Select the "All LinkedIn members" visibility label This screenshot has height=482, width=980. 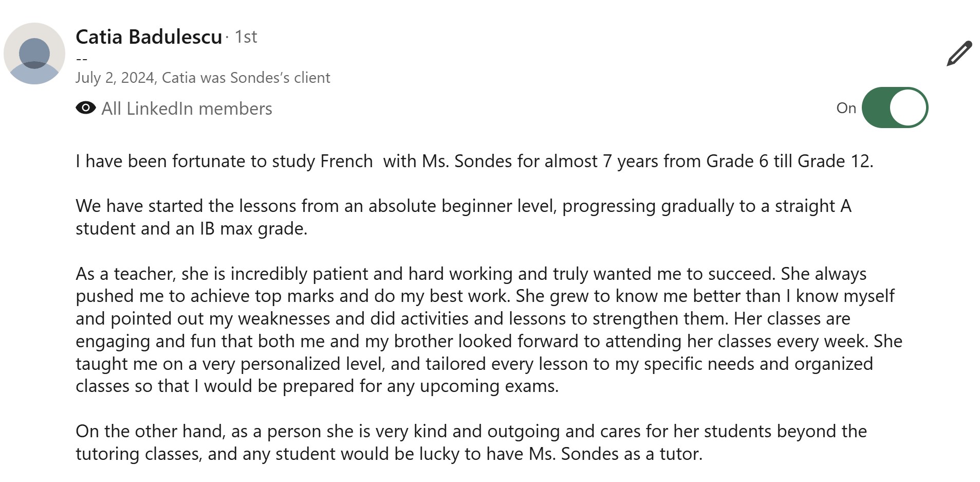pyautogui.click(x=187, y=109)
